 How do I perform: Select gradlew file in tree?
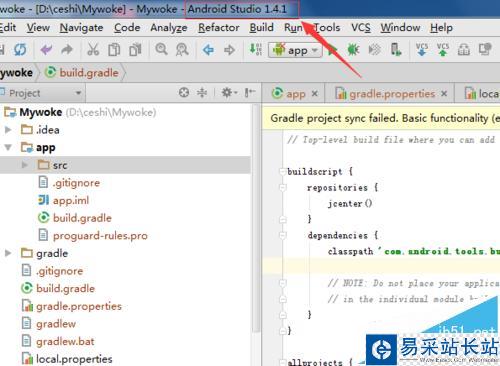(49, 324)
